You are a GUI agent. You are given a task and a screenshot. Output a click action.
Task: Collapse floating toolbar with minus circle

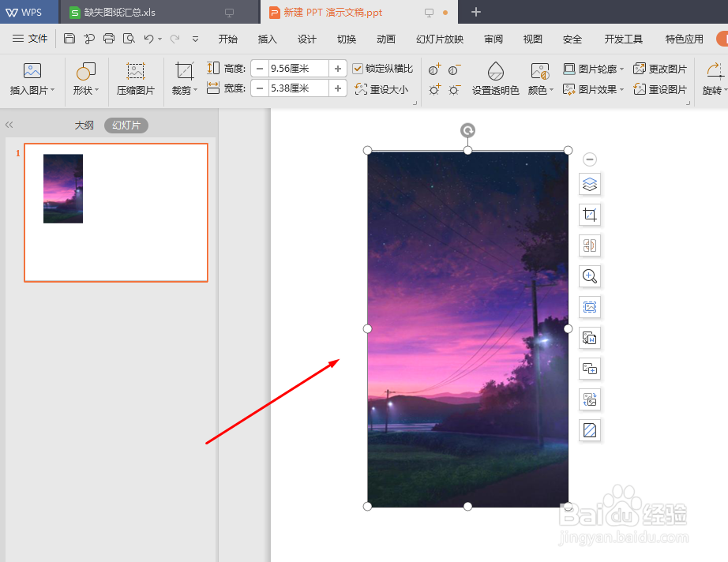click(590, 159)
